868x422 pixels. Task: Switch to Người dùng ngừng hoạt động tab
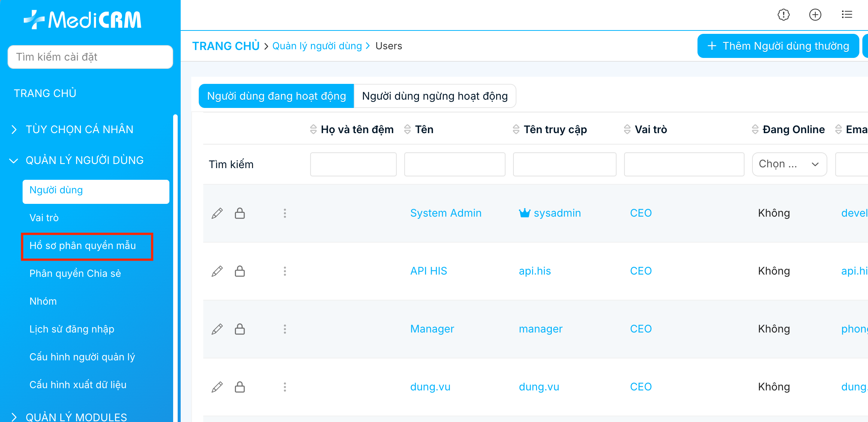(435, 96)
